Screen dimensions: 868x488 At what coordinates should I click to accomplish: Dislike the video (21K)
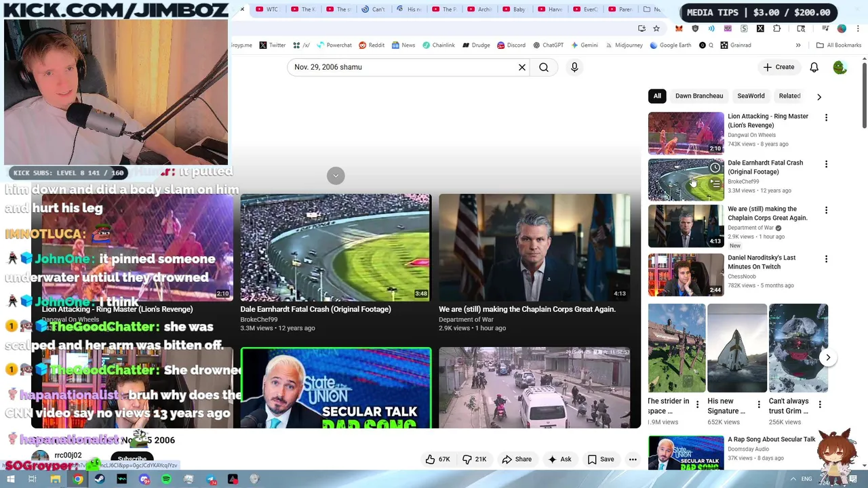pos(474,460)
